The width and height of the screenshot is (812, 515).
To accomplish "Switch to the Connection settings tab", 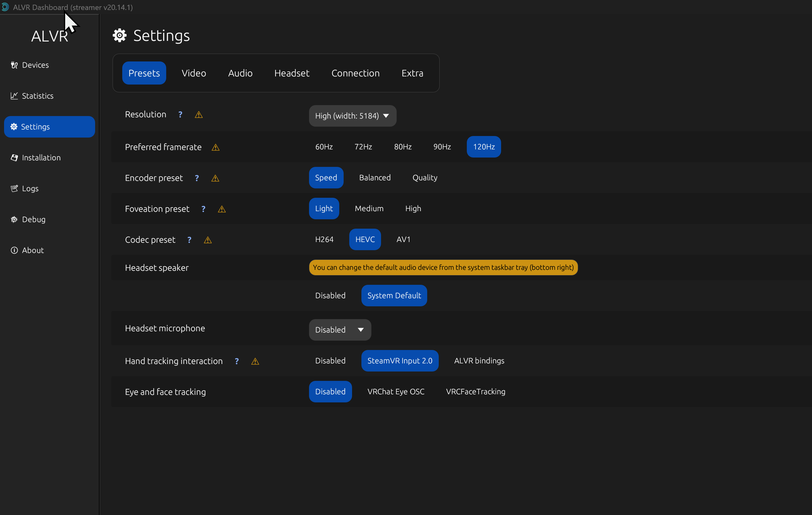I will (x=355, y=73).
